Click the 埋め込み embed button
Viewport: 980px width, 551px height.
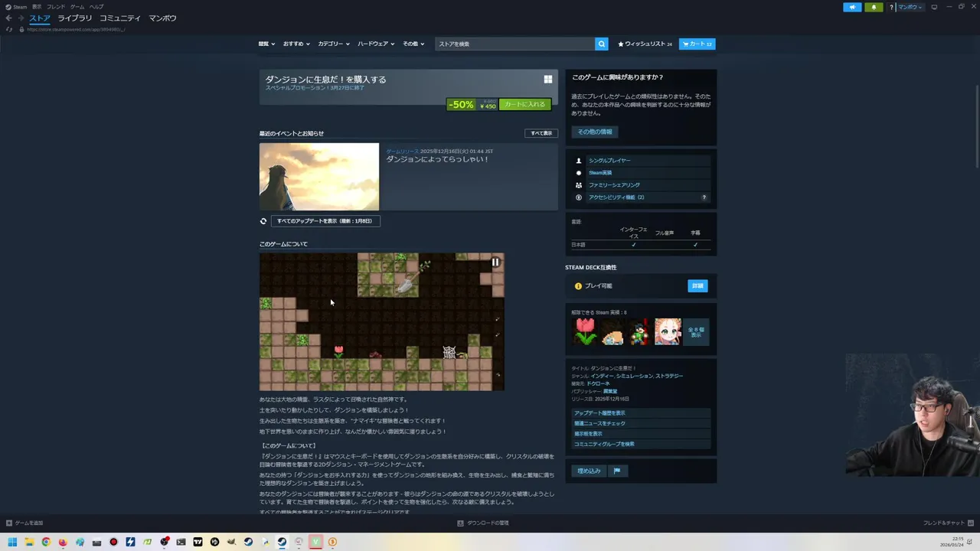pyautogui.click(x=589, y=471)
